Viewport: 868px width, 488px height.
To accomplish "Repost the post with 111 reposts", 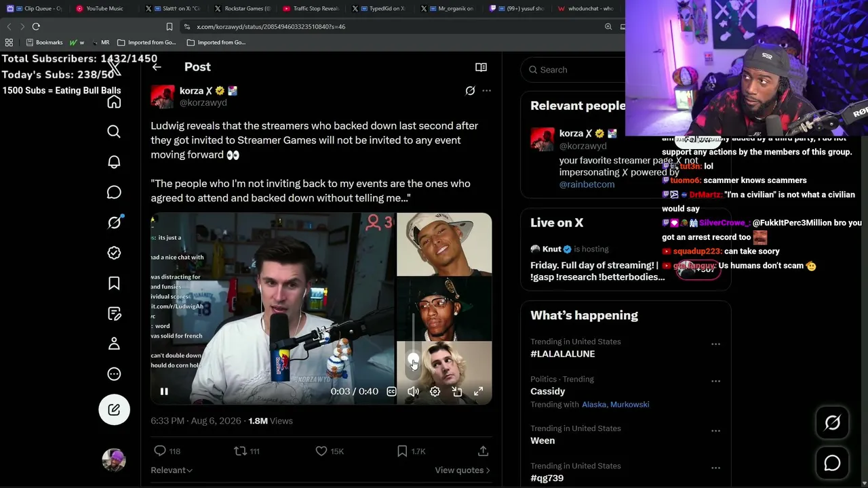I will click(247, 451).
